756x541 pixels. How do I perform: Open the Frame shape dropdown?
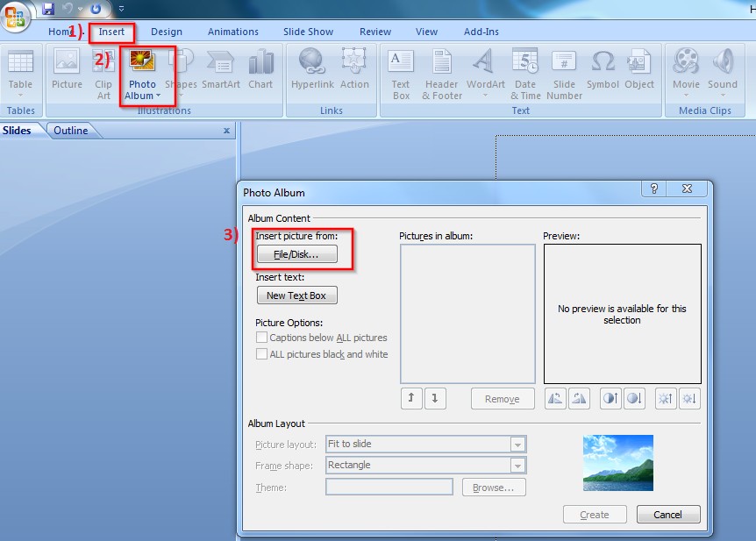point(517,466)
